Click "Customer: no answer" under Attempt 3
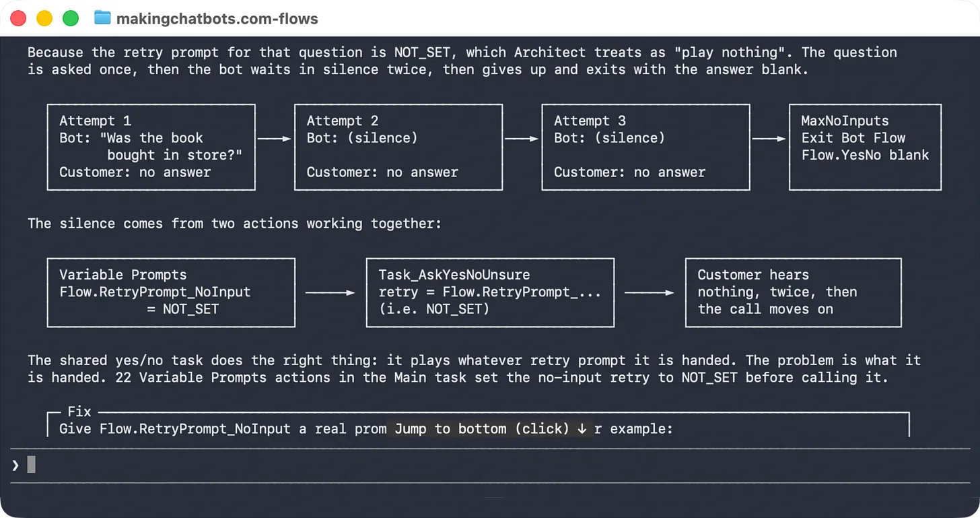The height and width of the screenshot is (518, 980). [629, 172]
